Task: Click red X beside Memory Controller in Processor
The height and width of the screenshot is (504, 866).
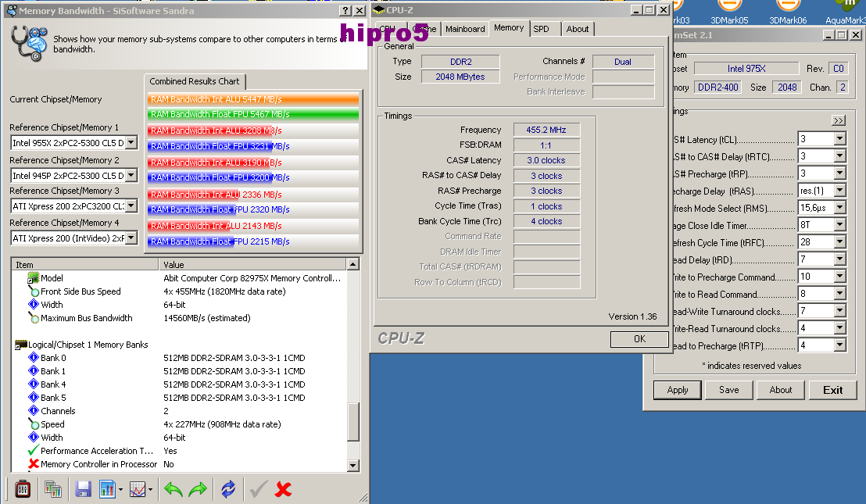Action: click(x=34, y=463)
